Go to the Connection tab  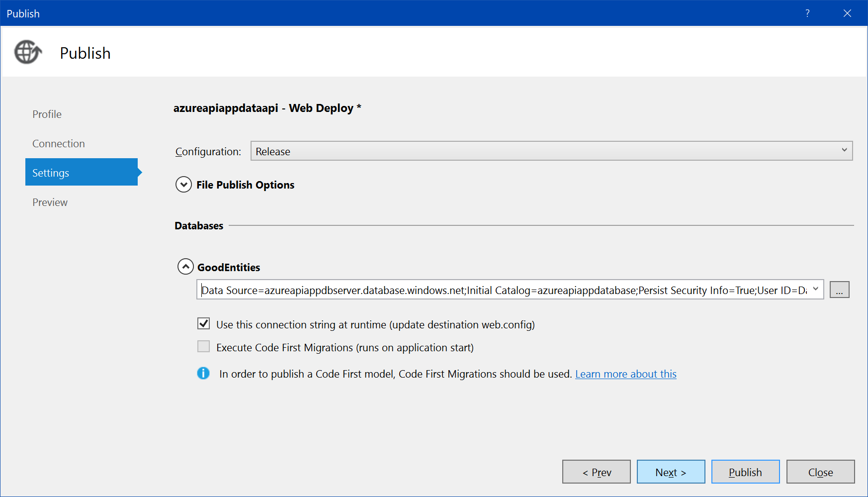click(59, 144)
